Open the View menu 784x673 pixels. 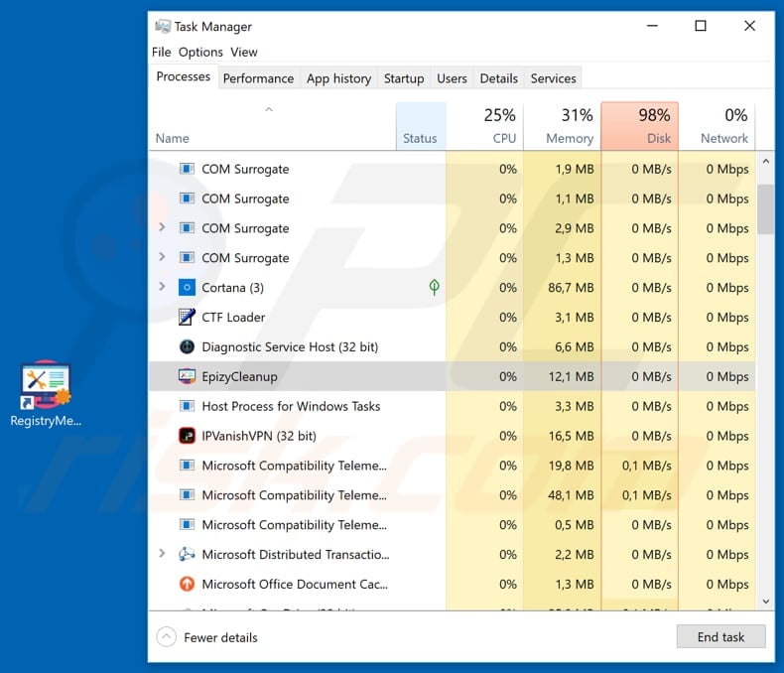click(244, 52)
